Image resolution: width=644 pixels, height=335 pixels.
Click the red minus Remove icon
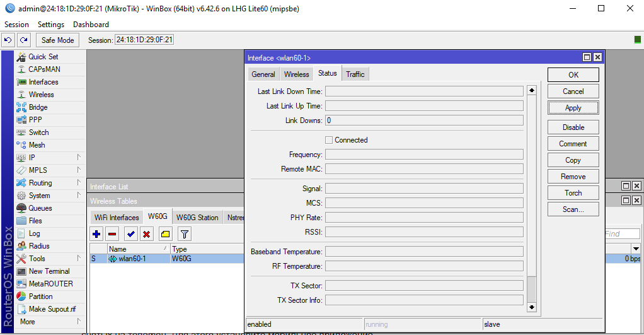click(x=112, y=234)
